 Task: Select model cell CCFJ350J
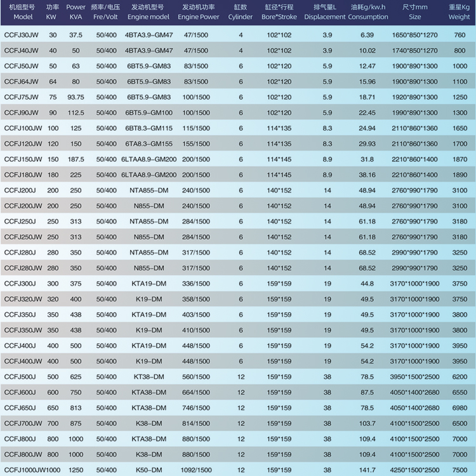[x=20, y=315]
